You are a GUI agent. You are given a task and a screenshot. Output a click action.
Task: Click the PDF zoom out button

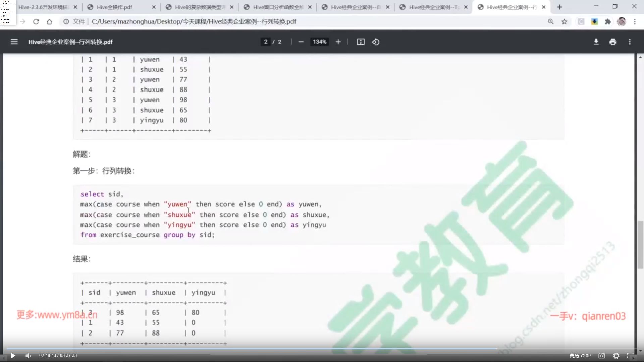point(301,42)
